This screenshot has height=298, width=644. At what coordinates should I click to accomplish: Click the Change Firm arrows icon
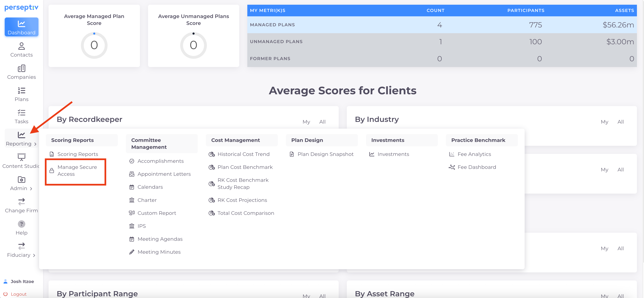[x=22, y=202]
